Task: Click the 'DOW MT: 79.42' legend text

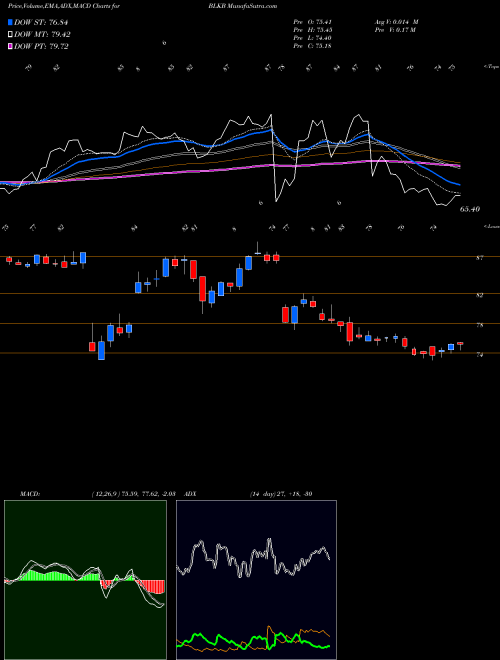Action: tap(42, 35)
